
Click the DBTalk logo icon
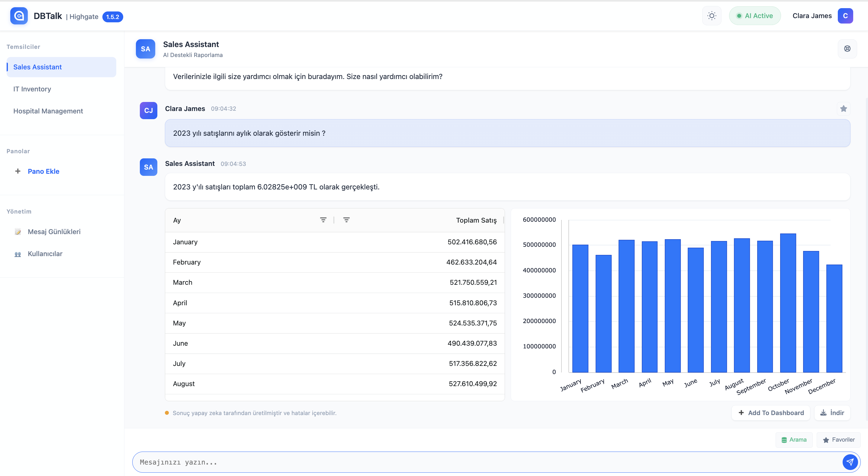[x=19, y=16]
